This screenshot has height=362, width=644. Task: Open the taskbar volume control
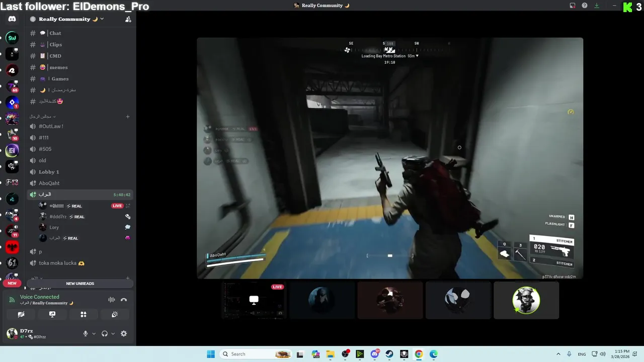(603, 354)
